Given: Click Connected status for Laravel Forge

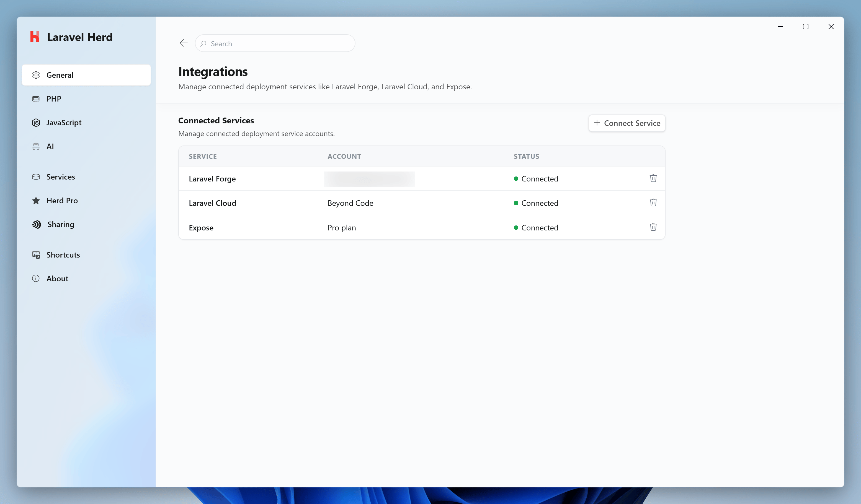Looking at the screenshot, I should (x=536, y=179).
